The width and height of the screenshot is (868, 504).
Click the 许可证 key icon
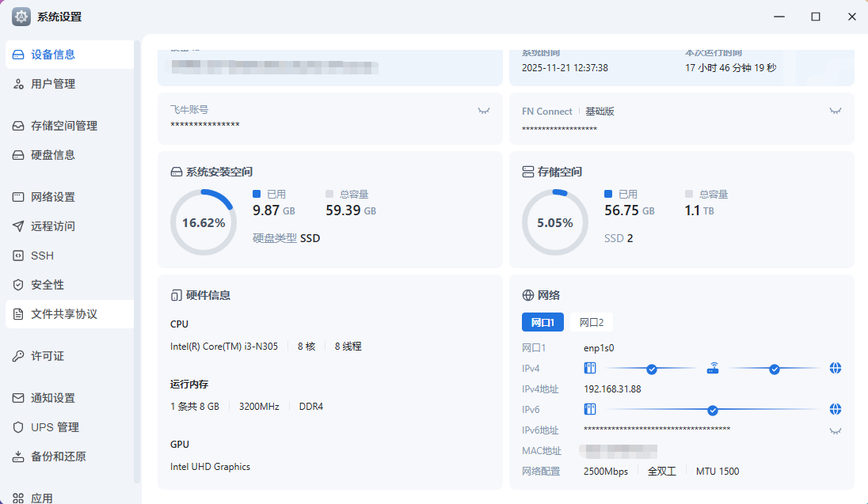tap(18, 356)
